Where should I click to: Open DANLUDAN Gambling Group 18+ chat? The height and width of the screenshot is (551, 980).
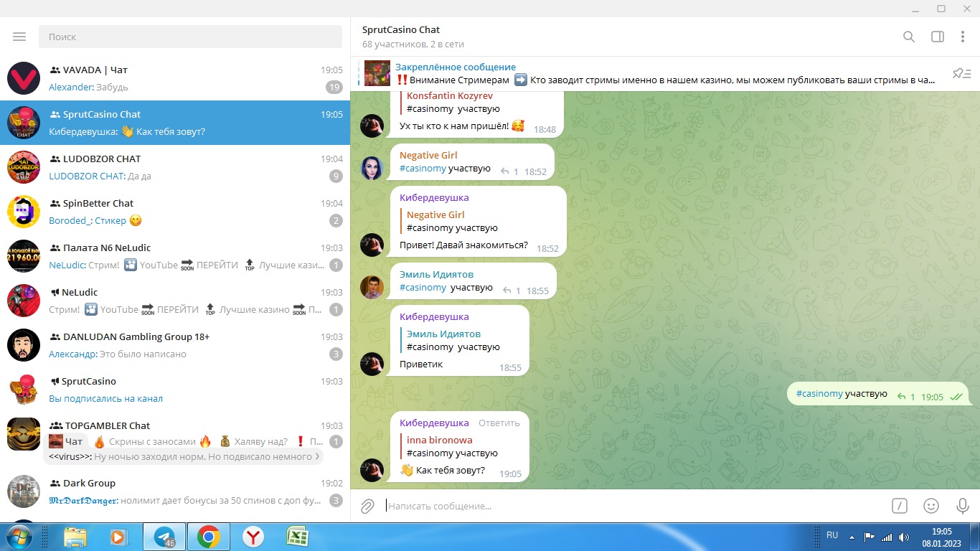pos(175,345)
